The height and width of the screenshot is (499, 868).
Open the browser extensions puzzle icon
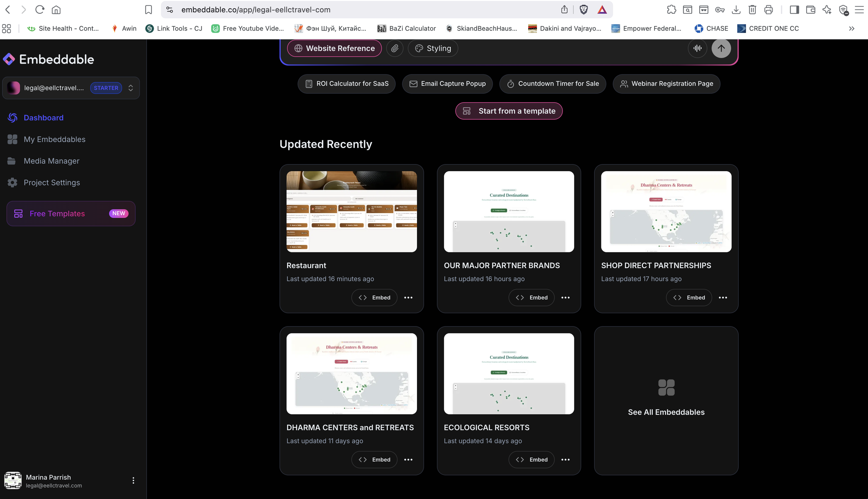pyautogui.click(x=671, y=10)
